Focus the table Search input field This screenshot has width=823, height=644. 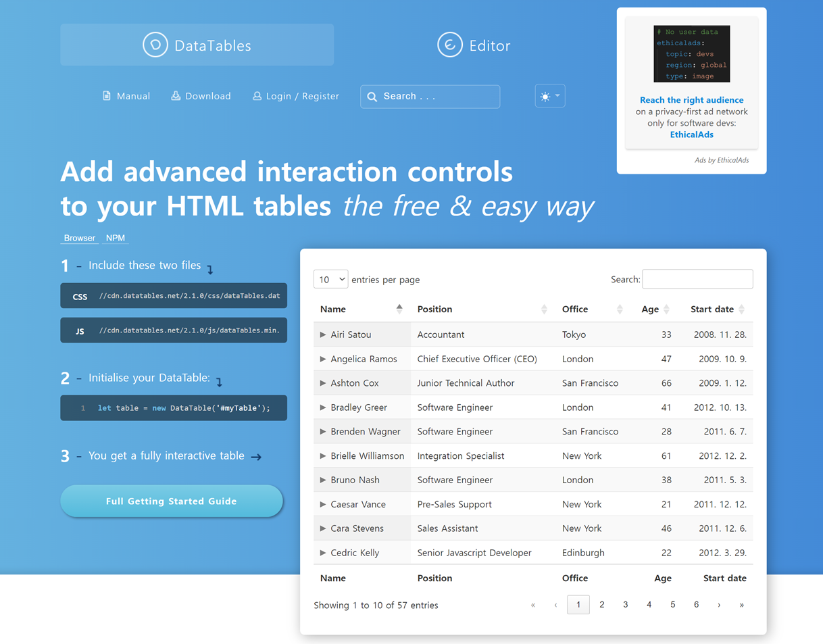click(697, 279)
